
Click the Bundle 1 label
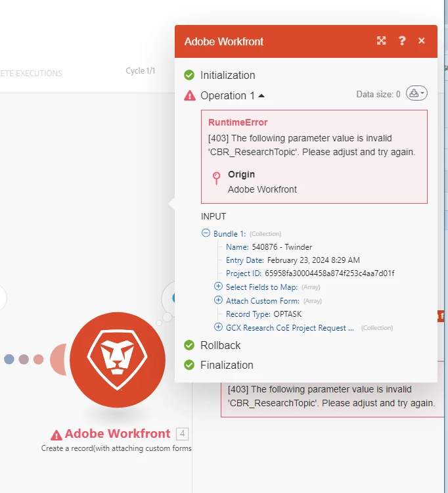click(230, 233)
